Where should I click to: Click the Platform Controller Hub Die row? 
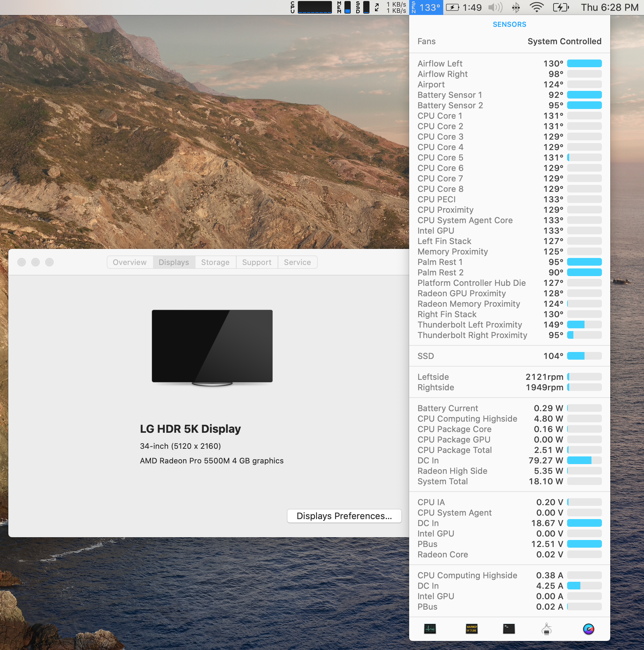click(509, 283)
